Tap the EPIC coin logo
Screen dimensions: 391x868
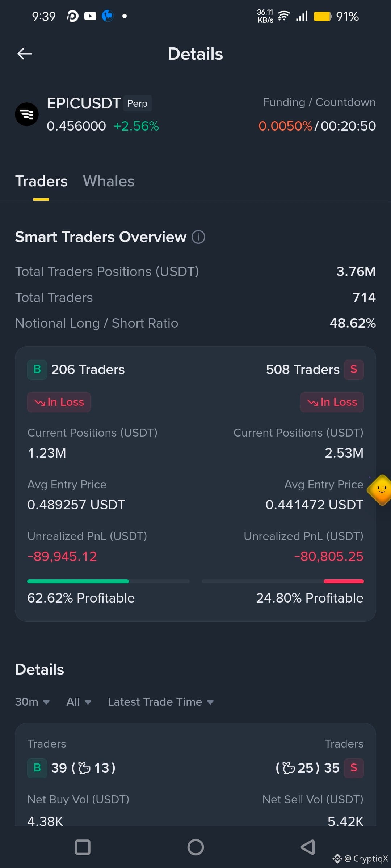click(27, 114)
